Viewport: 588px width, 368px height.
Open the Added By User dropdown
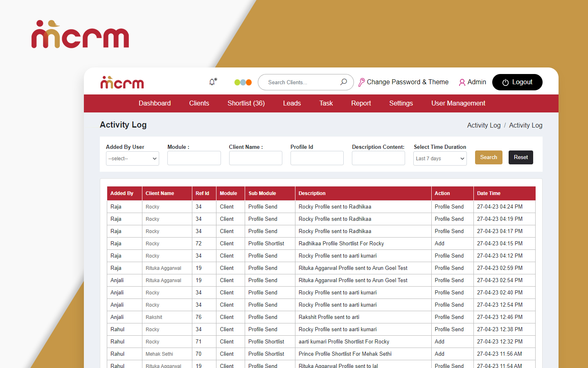pos(133,158)
